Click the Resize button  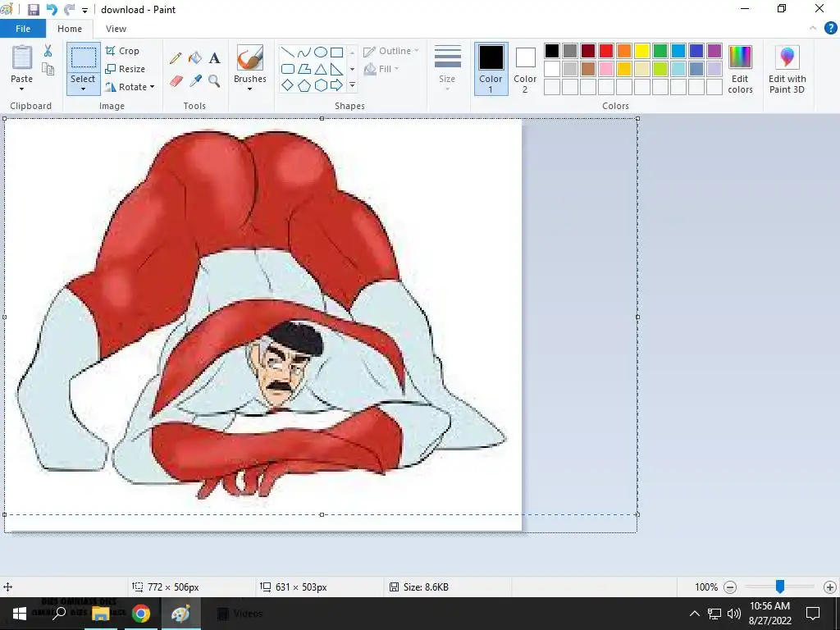126,69
